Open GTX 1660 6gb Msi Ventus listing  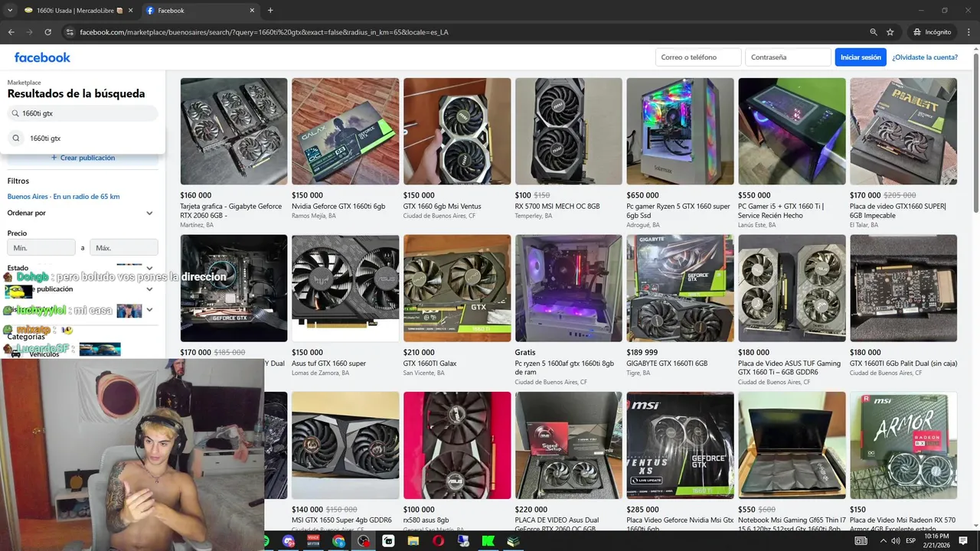pyautogui.click(x=457, y=149)
